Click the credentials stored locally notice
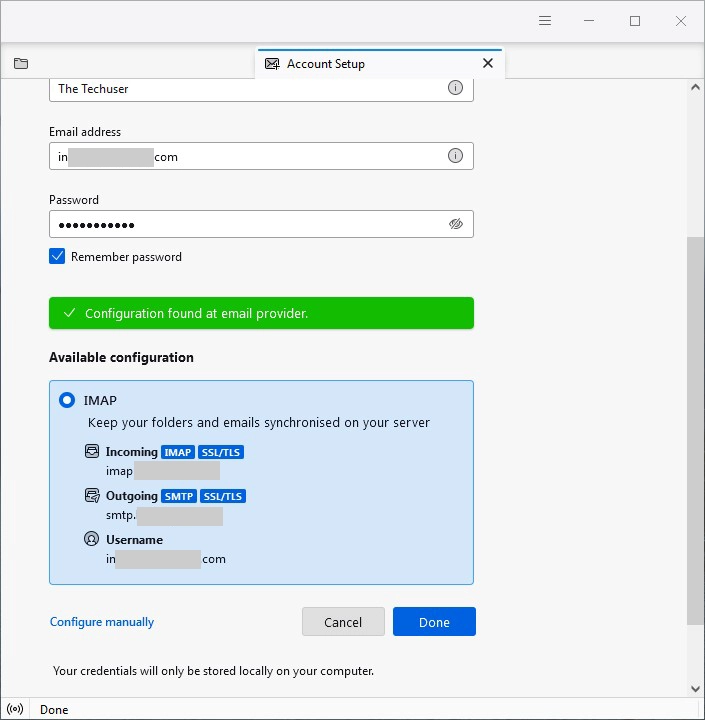The image size is (705, 720). click(213, 671)
